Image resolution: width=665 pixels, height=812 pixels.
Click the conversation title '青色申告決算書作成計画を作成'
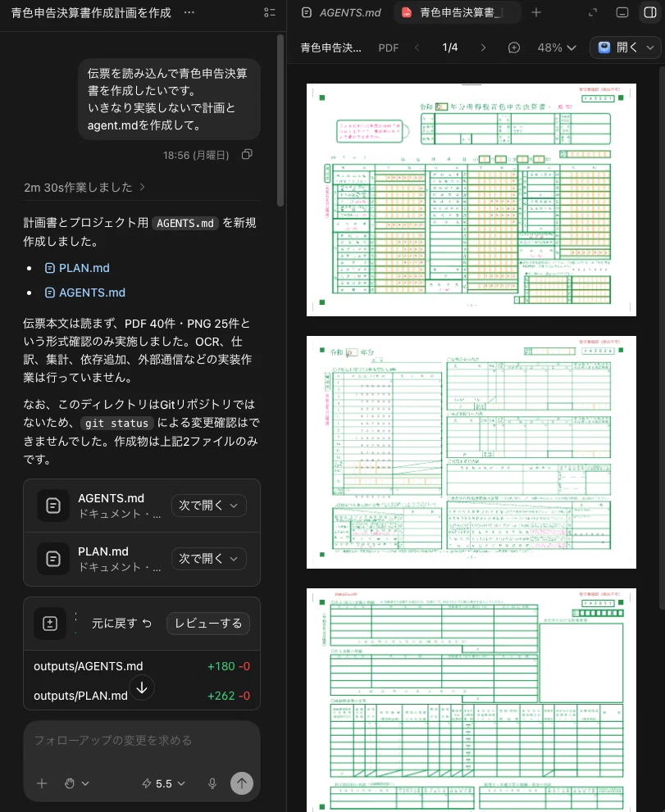click(x=91, y=12)
